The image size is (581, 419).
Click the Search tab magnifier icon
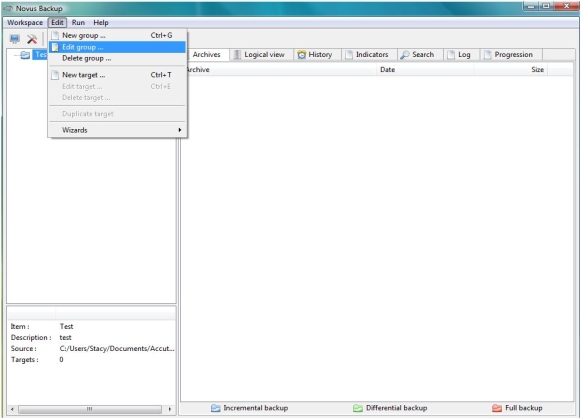click(x=405, y=55)
